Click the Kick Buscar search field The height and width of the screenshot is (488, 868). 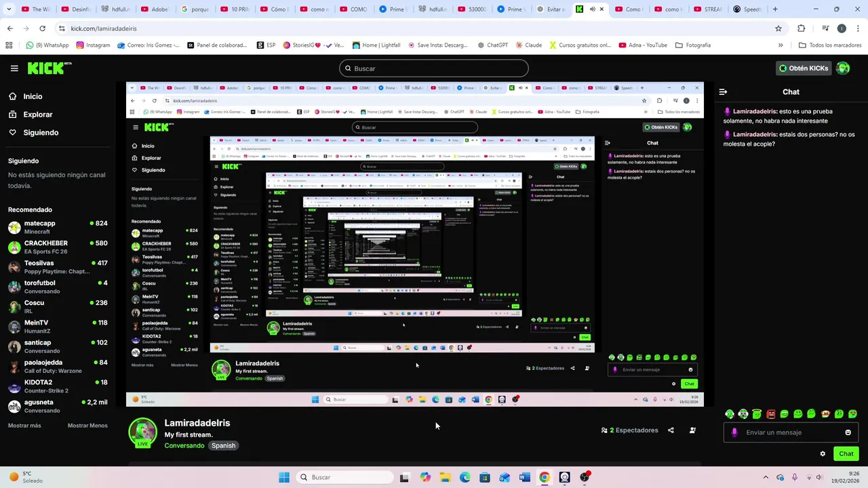point(434,68)
